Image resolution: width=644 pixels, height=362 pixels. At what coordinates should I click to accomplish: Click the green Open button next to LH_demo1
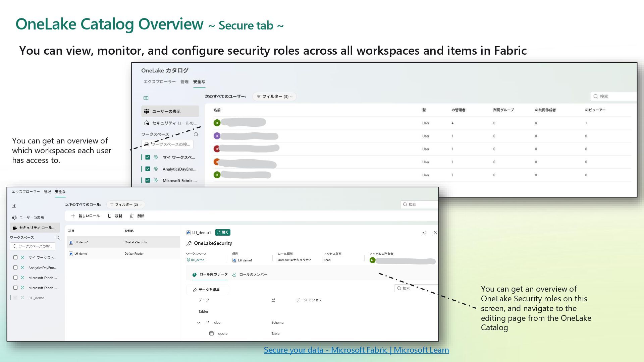[223, 232]
